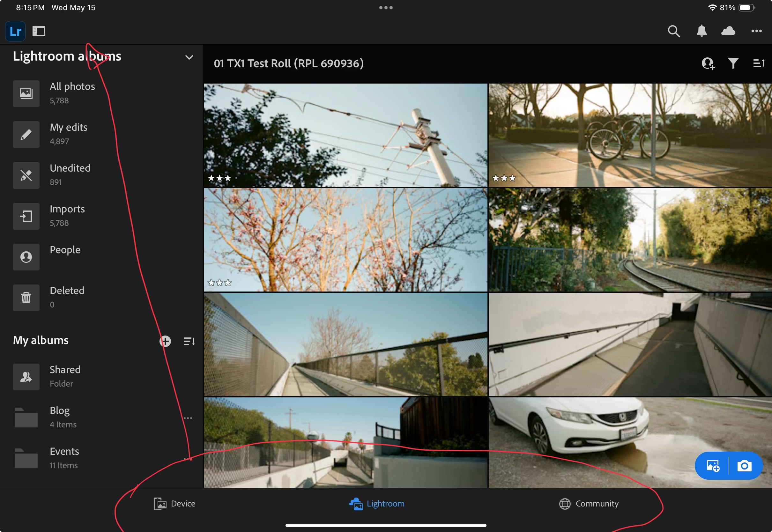The height and width of the screenshot is (532, 772).
Task: Create new album with plus icon
Action: point(165,341)
